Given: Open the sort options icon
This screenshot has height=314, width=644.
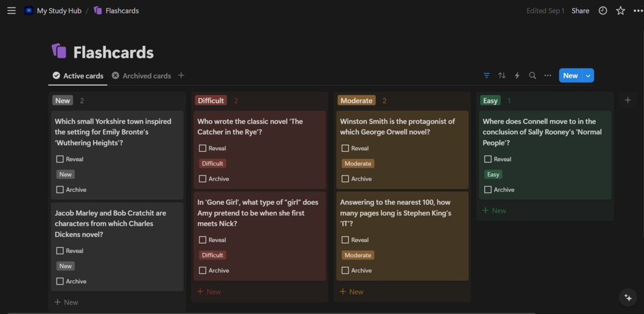Looking at the screenshot, I should [x=502, y=76].
